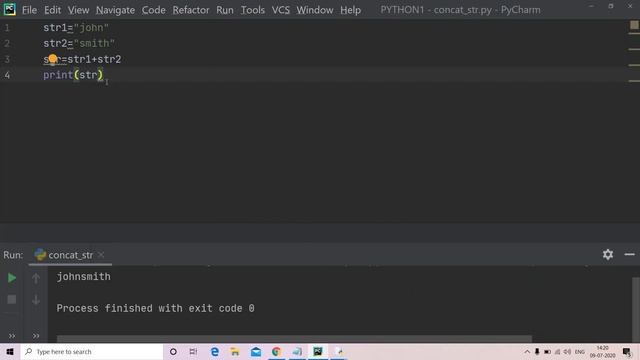Open the Edit menu
Viewport: 640px width, 360px height.
coord(52,10)
